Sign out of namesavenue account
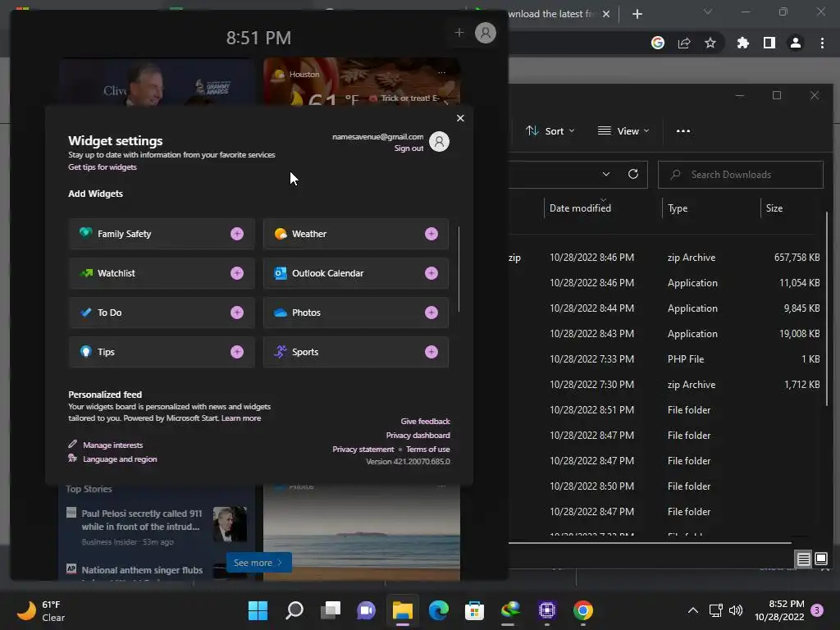 pos(409,148)
